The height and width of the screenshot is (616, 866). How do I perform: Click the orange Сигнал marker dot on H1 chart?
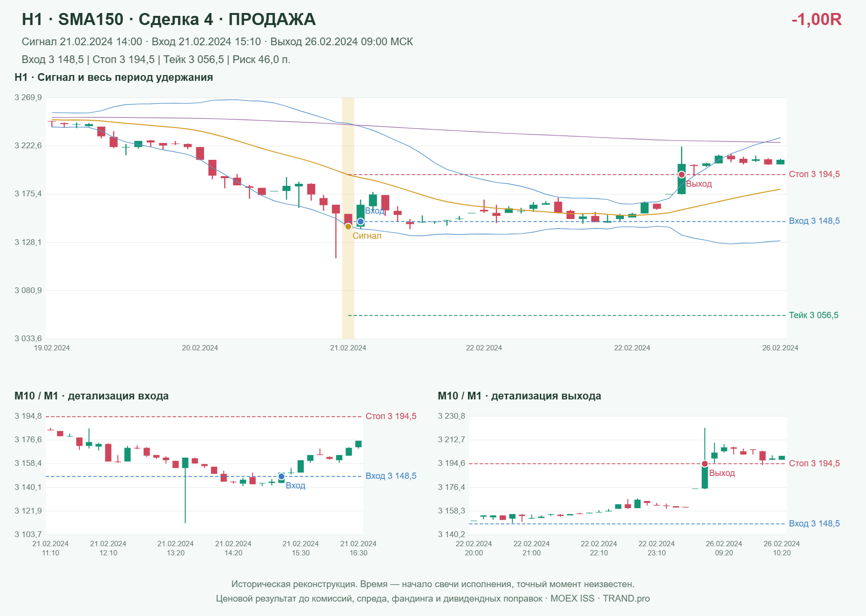(348, 227)
